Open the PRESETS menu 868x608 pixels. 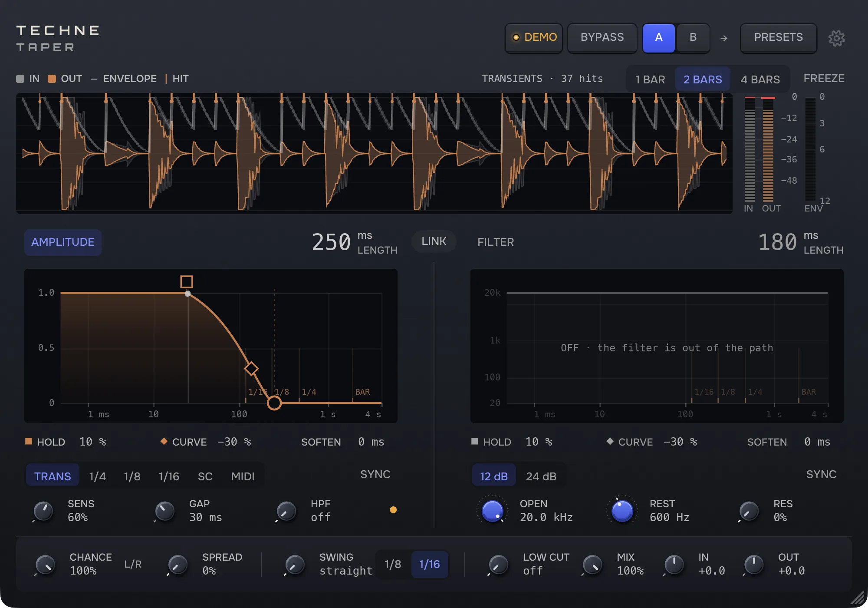pos(779,38)
